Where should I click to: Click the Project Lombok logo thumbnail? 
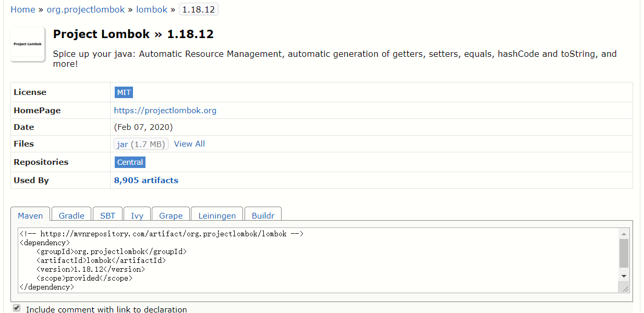(x=28, y=44)
